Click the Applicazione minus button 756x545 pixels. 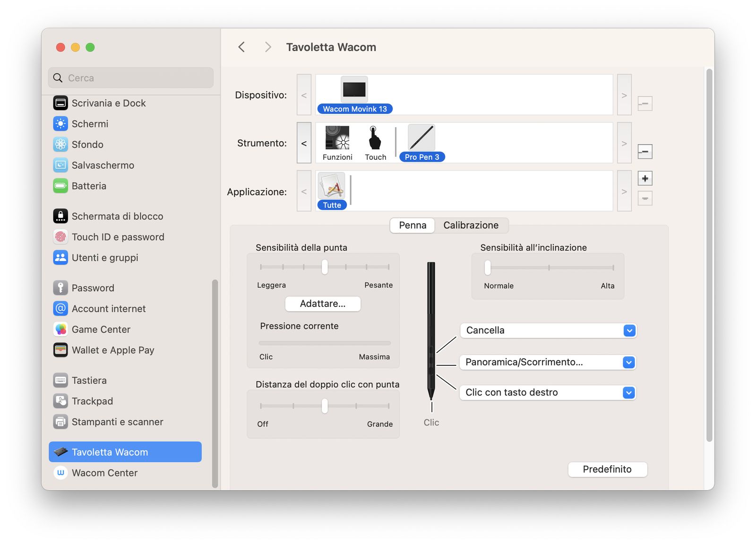pos(645,198)
